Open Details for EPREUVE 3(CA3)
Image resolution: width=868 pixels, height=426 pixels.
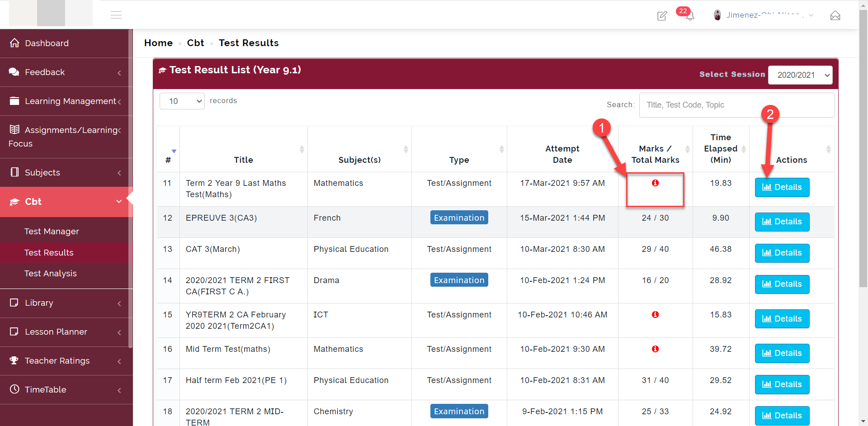click(782, 222)
